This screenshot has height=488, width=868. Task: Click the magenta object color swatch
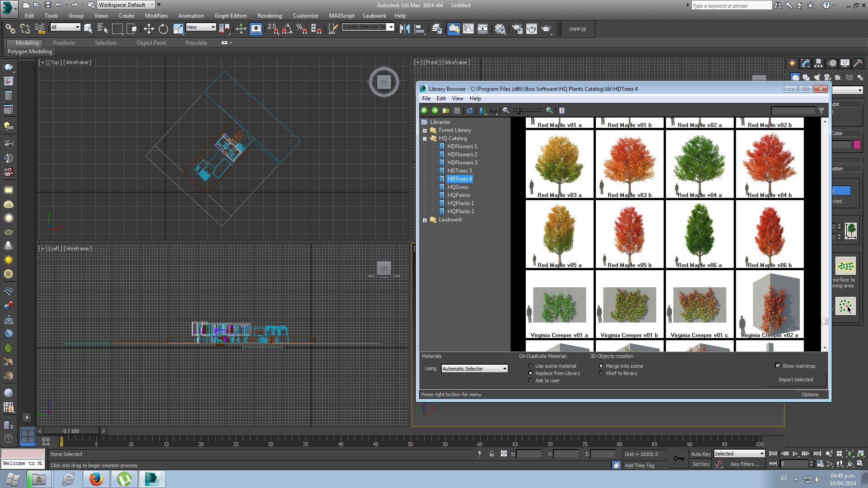(x=857, y=145)
